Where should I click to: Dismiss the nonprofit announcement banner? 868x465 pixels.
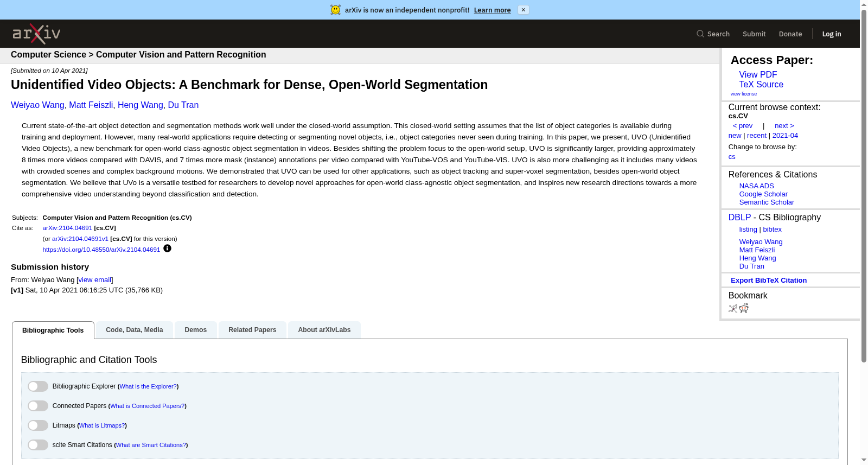[x=524, y=10]
